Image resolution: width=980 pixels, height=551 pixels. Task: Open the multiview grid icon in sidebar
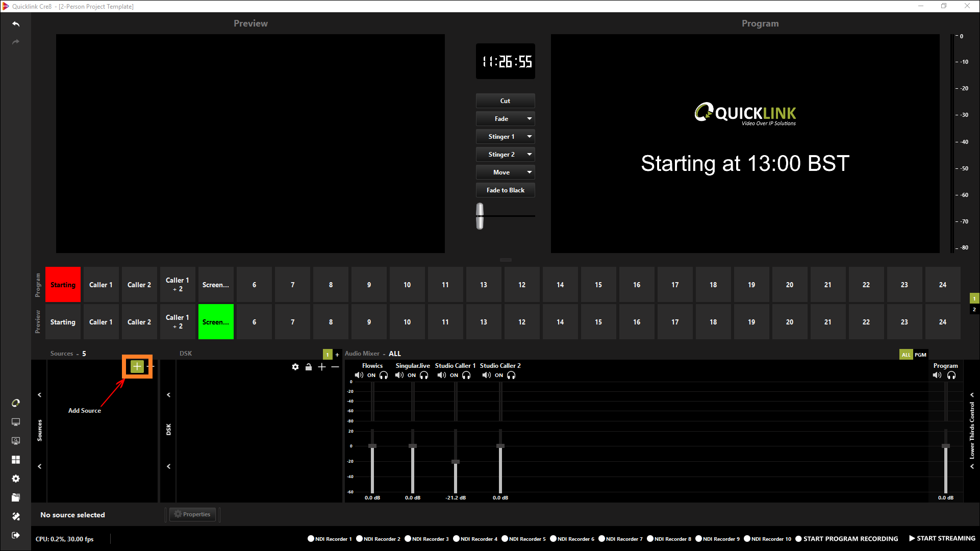click(x=16, y=460)
